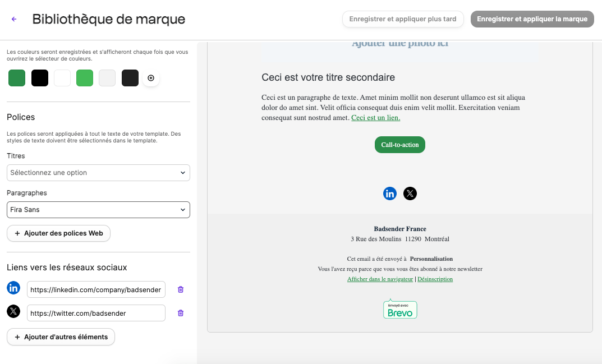This screenshot has width=602, height=364.
Task: Select the dark green color swatch
Action: click(17, 78)
